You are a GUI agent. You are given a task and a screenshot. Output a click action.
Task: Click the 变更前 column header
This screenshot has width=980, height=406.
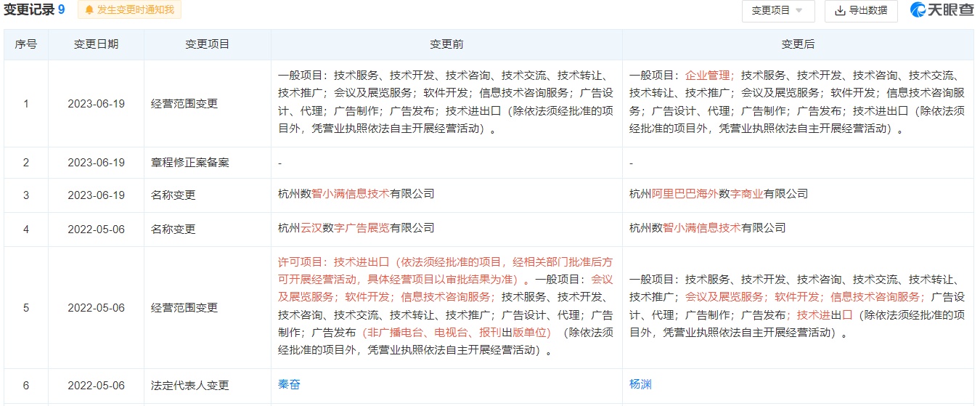coord(446,44)
